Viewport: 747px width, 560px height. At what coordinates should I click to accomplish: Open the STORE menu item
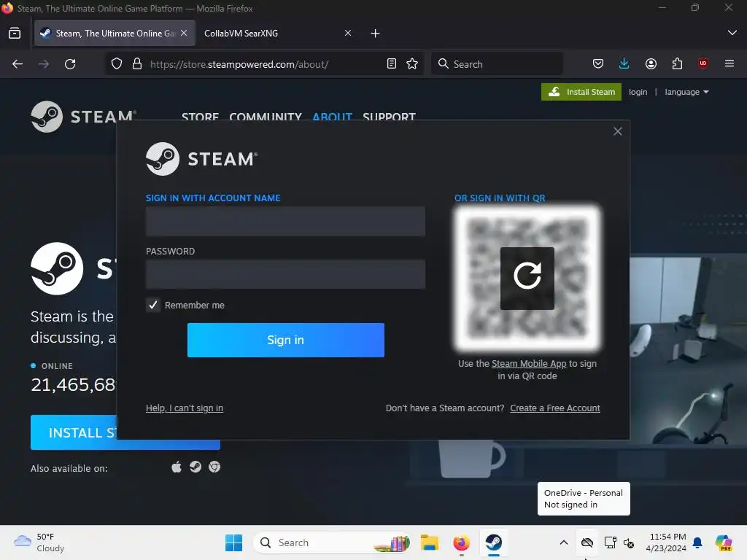click(200, 116)
